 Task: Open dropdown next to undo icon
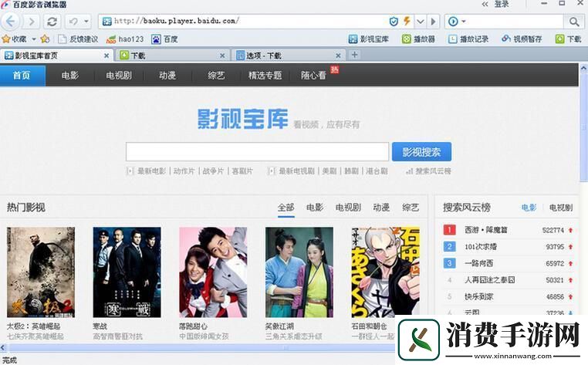86,22
